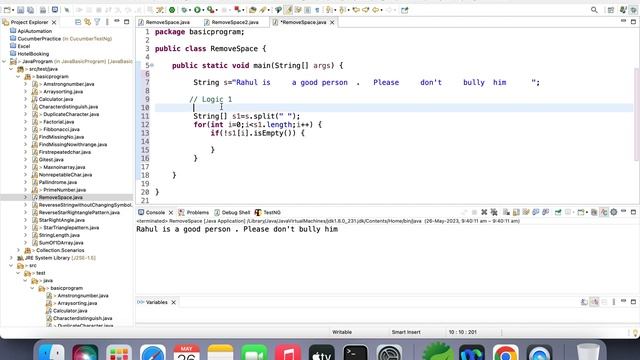Toggle Word Wrap in Console toolbar
640x360 pixels.
[526, 212]
